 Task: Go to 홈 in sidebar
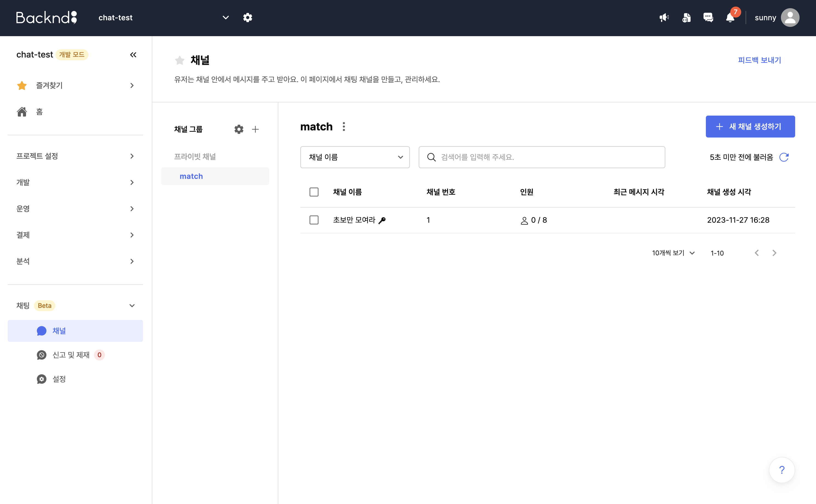(75, 112)
